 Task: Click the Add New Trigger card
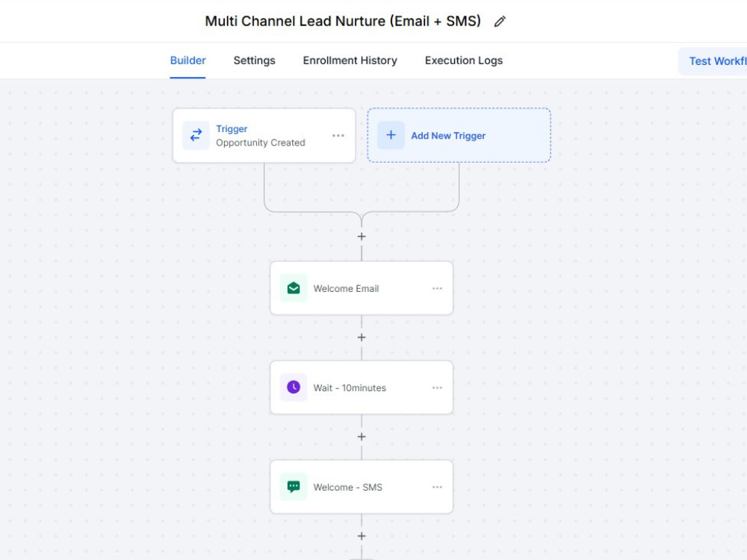[x=459, y=135]
